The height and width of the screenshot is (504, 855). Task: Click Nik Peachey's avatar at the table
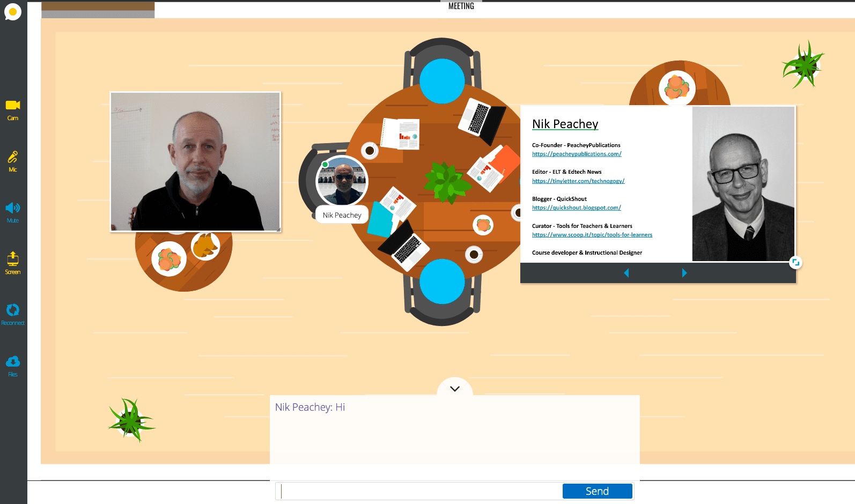[x=342, y=181]
